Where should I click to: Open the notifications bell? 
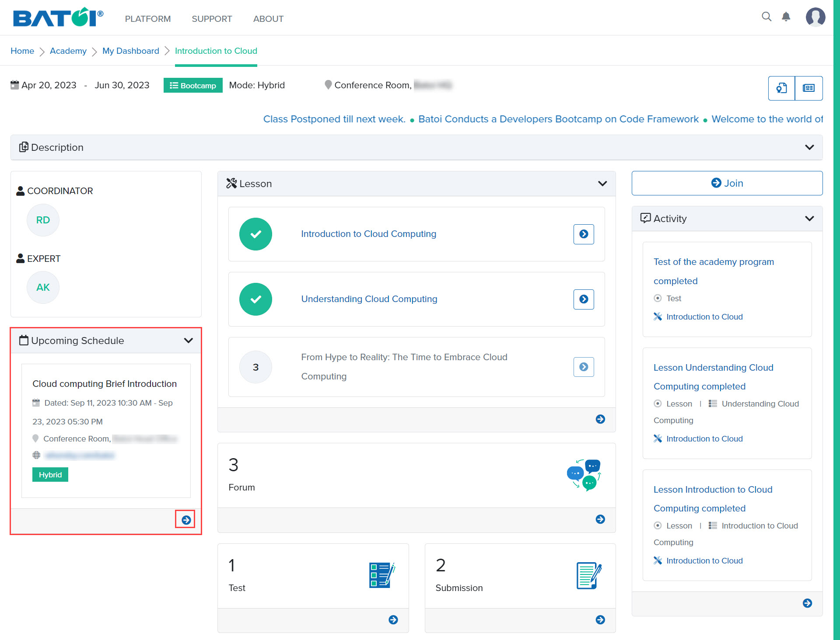pyautogui.click(x=786, y=17)
